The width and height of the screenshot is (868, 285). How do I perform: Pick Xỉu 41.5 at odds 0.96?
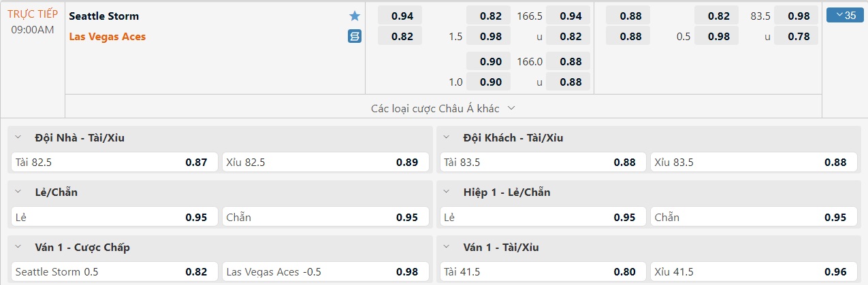click(752, 272)
